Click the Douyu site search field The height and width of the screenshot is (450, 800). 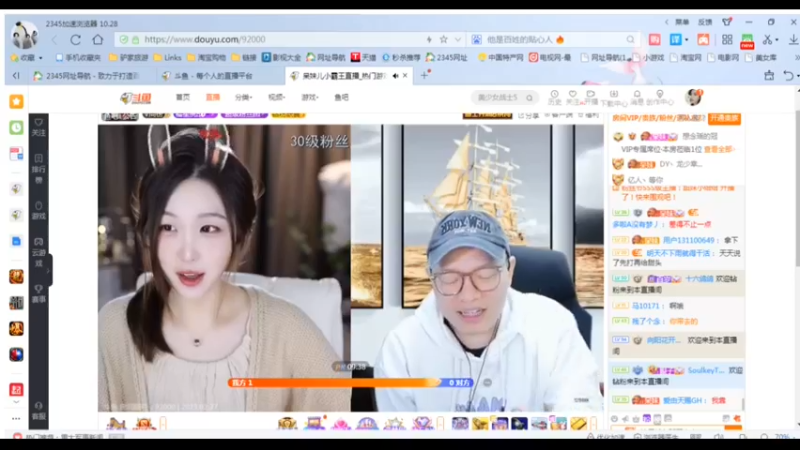tap(504, 97)
